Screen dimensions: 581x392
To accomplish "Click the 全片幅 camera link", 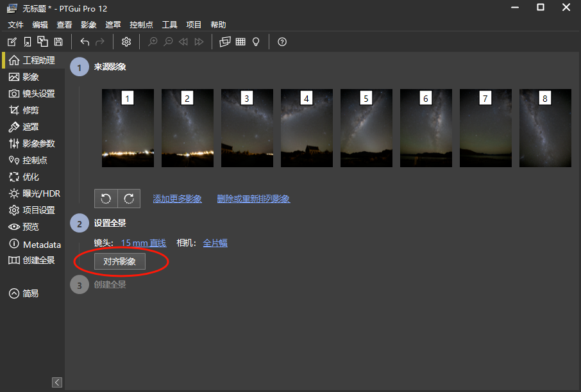I will [215, 243].
